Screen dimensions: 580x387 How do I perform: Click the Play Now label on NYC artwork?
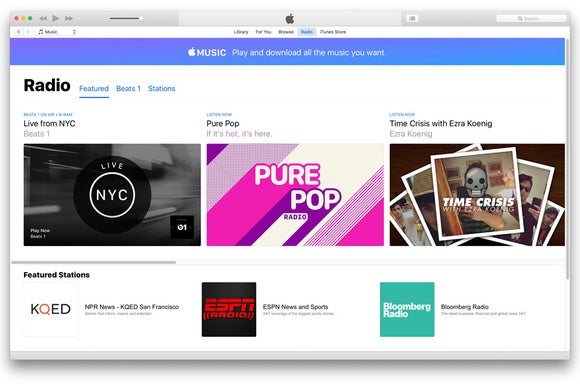point(40,230)
